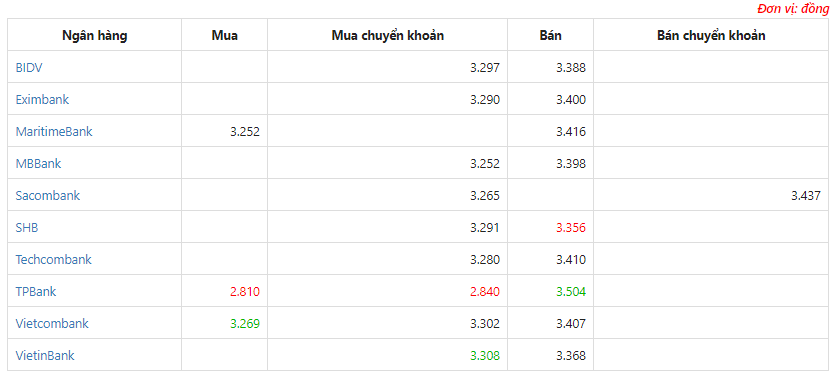
Task: Select the Sacombank link
Action: (48, 196)
